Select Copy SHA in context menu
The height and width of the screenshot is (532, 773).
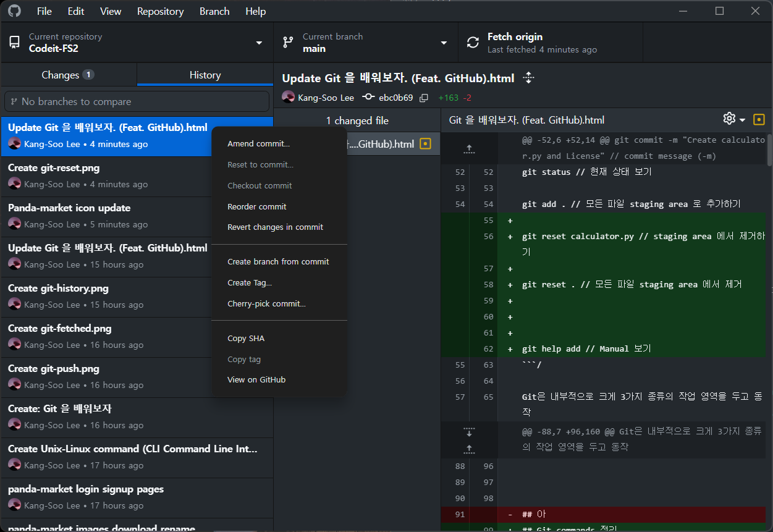pyautogui.click(x=279, y=338)
